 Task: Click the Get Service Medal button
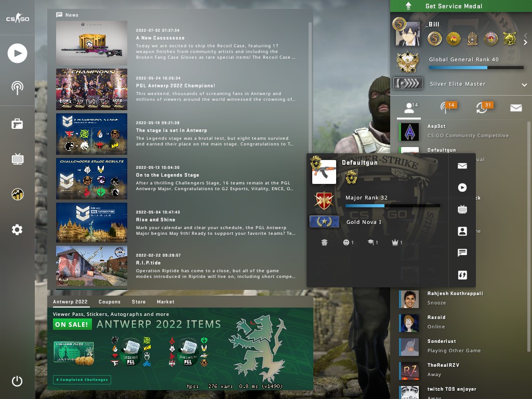pyautogui.click(x=461, y=6)
